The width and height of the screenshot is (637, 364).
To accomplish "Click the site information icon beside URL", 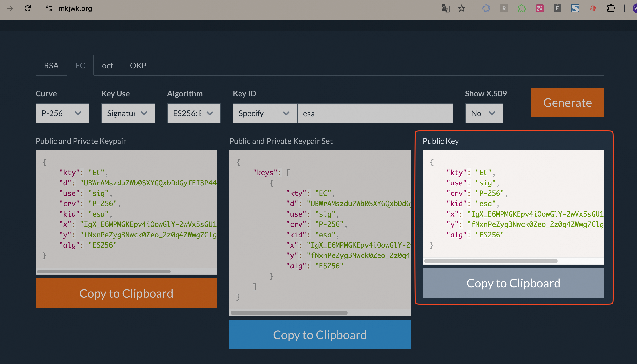I will pyautogui.click(x=49, y=8).
